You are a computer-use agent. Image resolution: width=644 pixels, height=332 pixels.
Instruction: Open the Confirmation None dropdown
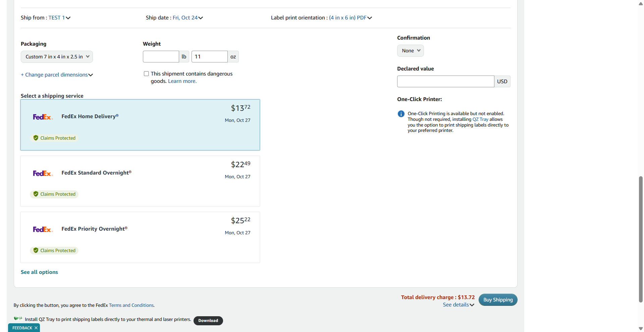click(411, 51)
